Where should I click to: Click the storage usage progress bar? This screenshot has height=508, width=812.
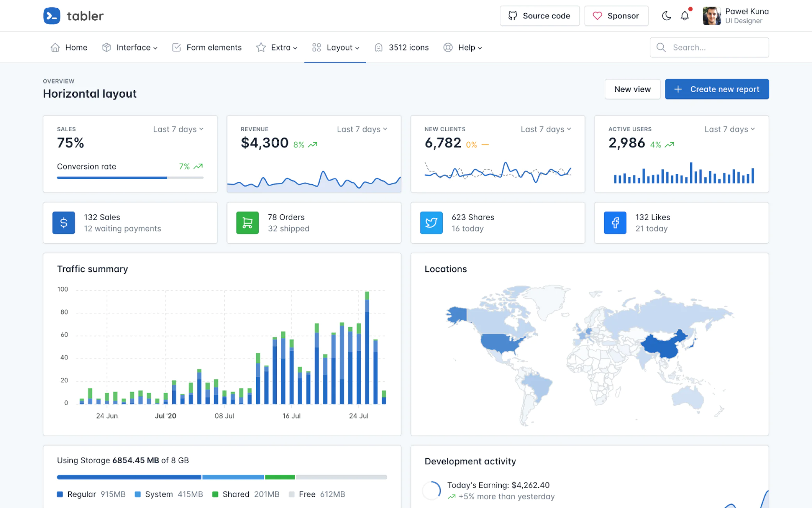[x=222, y=477]
